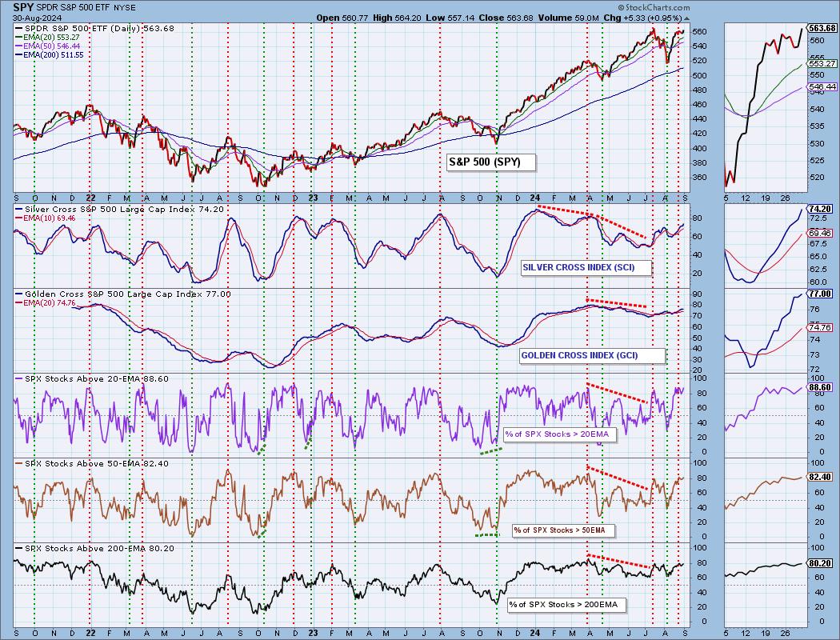Click the 546.44 EMA tag on the right axis
Screen dimensions: 840x640
pos(822,86)
